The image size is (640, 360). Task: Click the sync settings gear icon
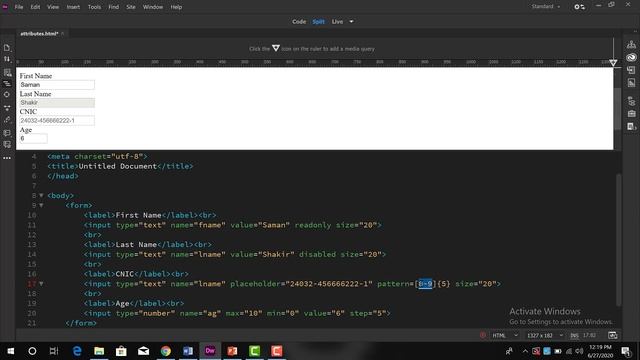(x=580, y=7)
